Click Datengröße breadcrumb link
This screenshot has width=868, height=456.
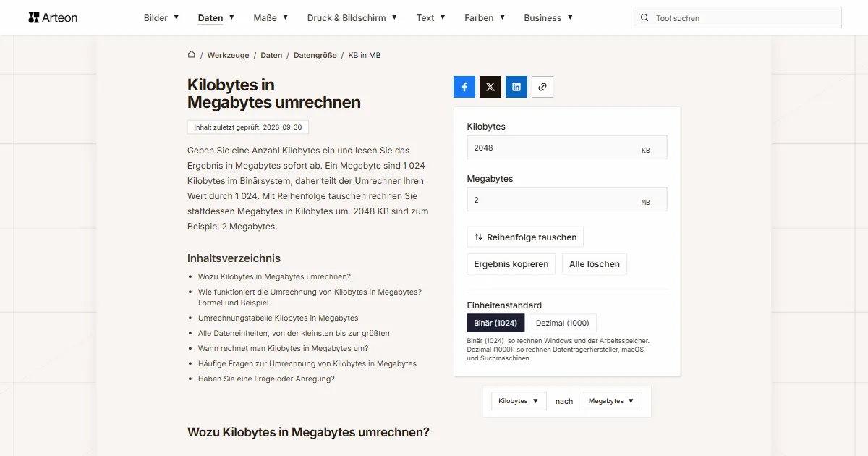(315, 55)
